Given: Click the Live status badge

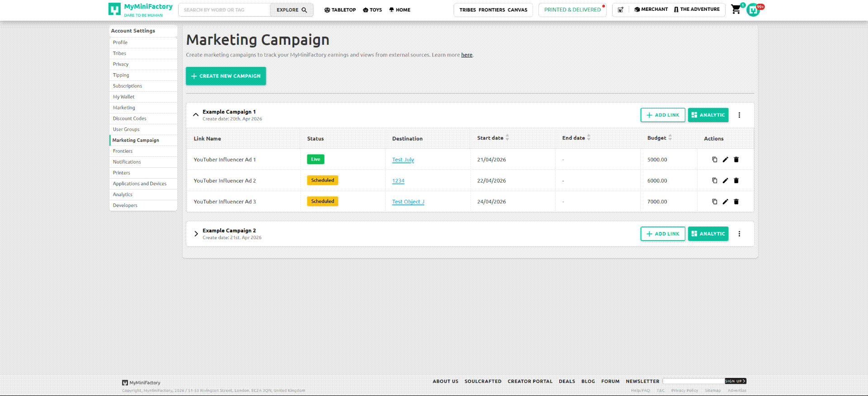Looking at the screenshot, I should (x=316, y=159).
